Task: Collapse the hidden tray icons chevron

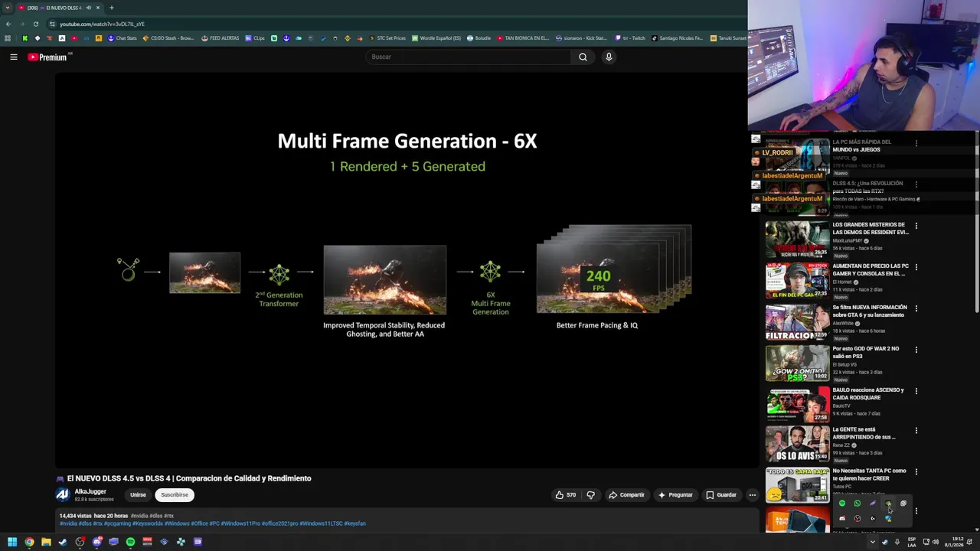Action: tap(872, 542)
